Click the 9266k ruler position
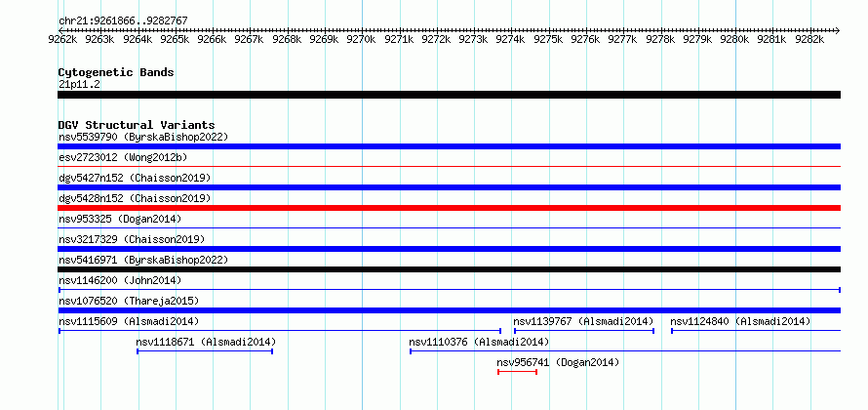The height and width of the screenshot is (410, 868). 212,40
